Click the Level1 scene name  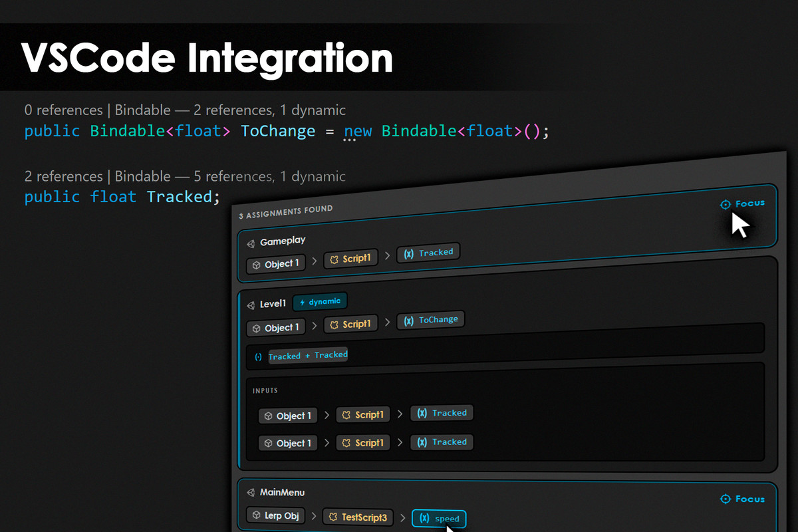pyautogui.click(x=273, y=304)
